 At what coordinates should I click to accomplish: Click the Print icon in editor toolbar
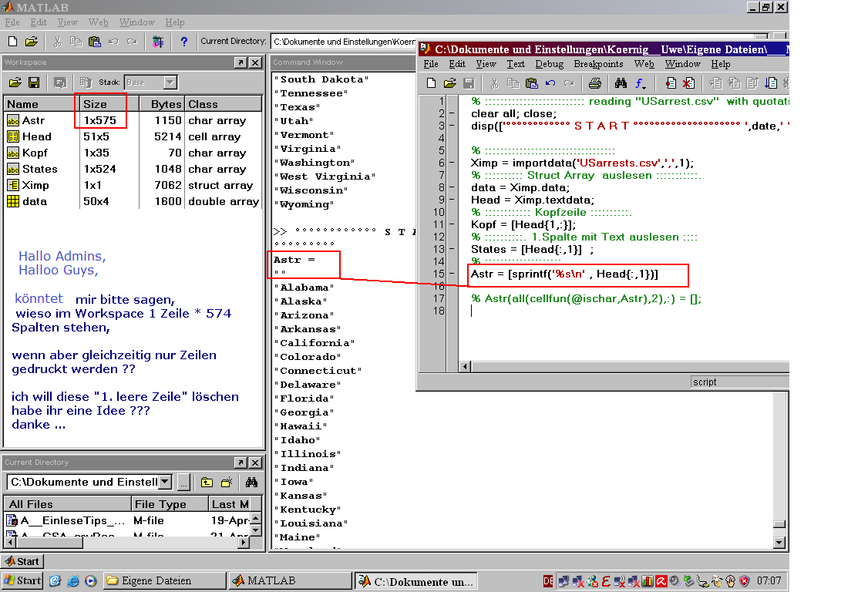pos(594,83)
